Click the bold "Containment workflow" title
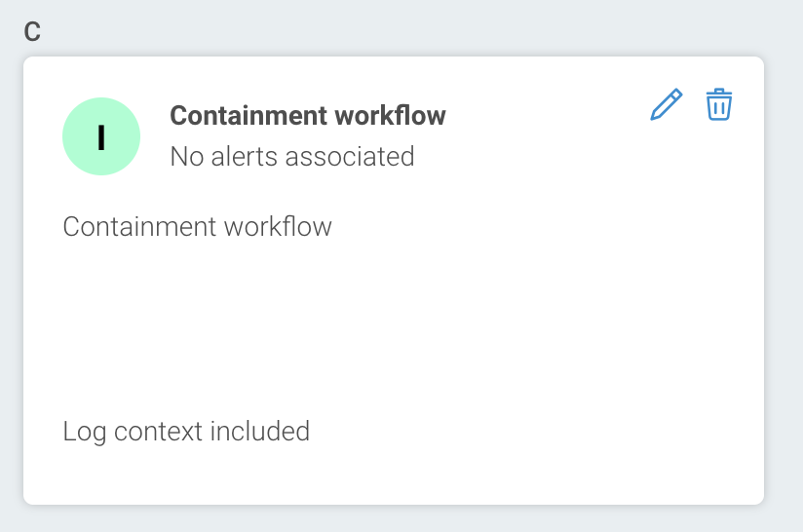Image resolution: width=803 pixels, height=532 pixels. pyautogui.click(x=307, y=115)
